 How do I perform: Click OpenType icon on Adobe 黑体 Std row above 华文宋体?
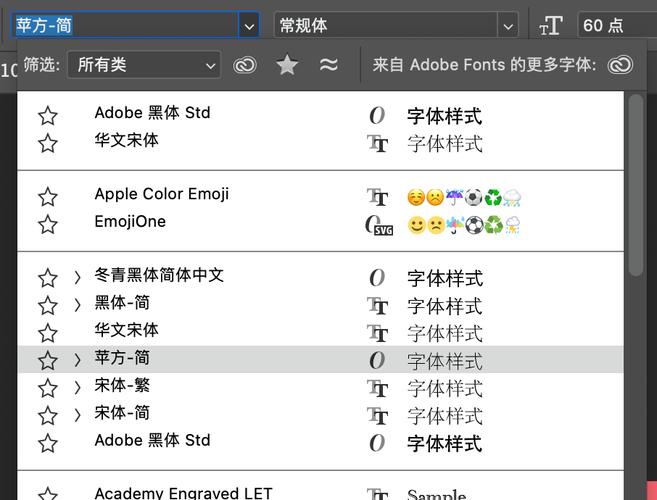pos(377,115)
